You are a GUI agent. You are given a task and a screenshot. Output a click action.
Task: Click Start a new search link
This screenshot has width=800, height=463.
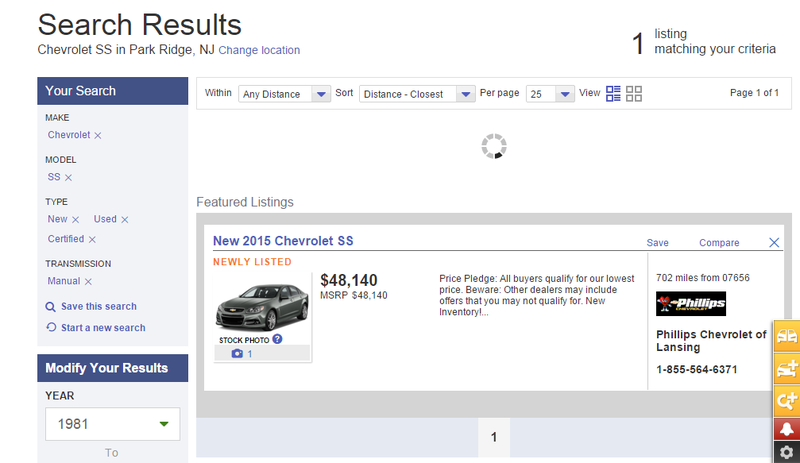(x=103, y=328)
